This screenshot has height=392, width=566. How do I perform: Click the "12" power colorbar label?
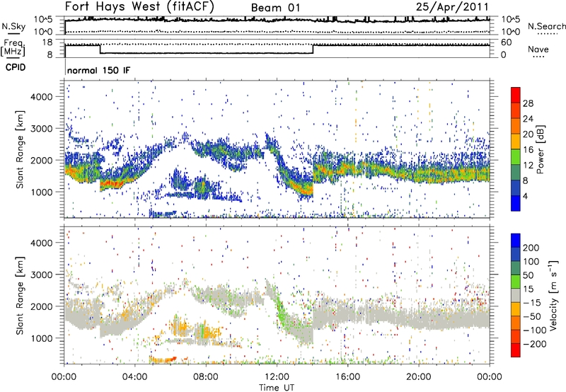click(x=528, y=166)
